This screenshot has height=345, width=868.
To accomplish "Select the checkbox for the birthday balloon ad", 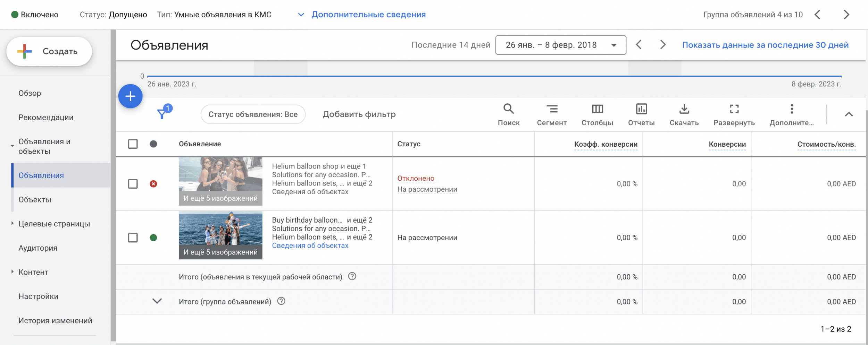I will [x=133, y=238].
